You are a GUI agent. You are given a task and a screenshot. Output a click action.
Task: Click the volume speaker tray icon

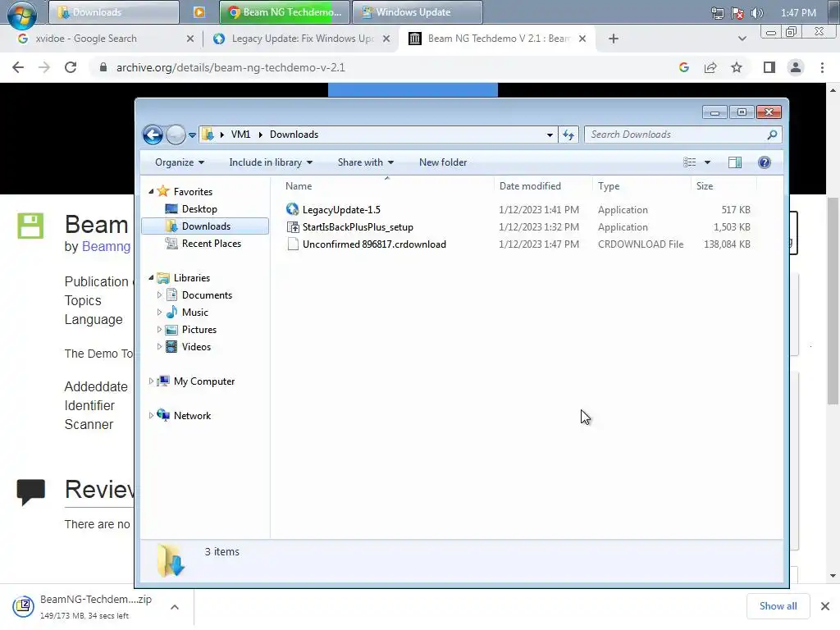click(757, 13)
